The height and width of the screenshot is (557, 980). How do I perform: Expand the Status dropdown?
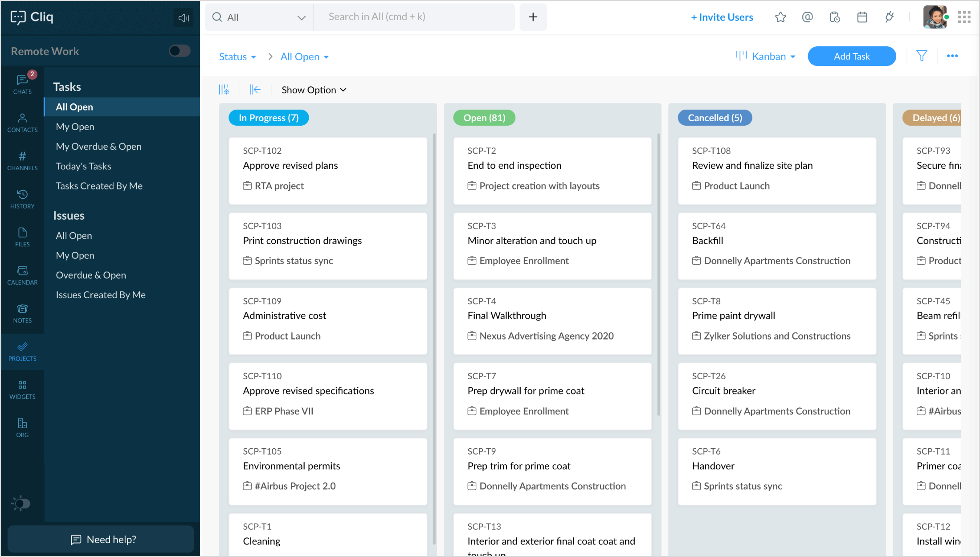click(x=237, y=57)
